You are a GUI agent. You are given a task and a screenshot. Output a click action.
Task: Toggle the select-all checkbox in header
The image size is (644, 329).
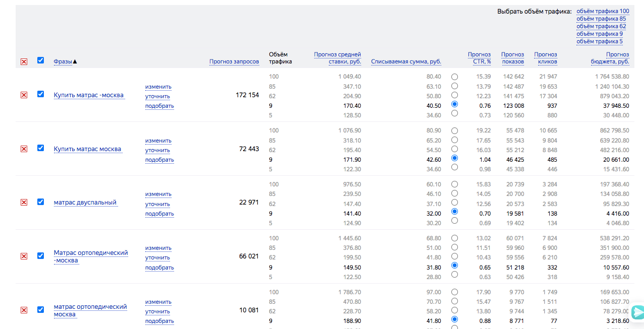(40, 60)
